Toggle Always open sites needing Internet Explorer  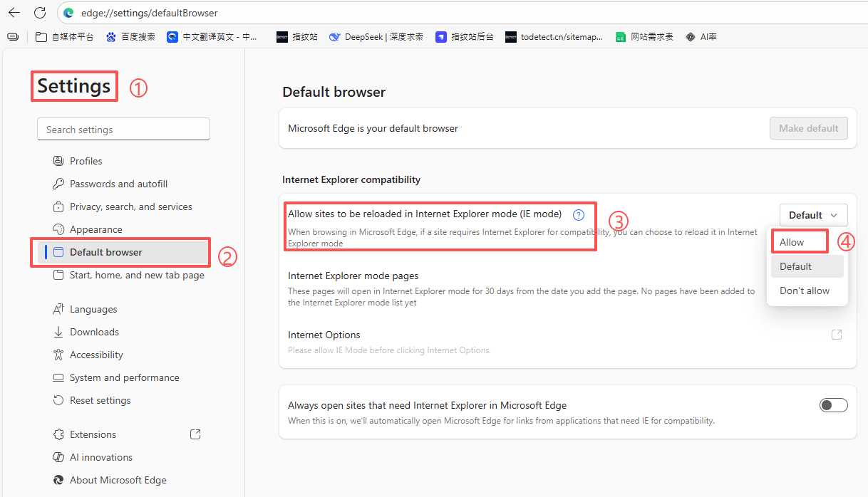[833, 405]
